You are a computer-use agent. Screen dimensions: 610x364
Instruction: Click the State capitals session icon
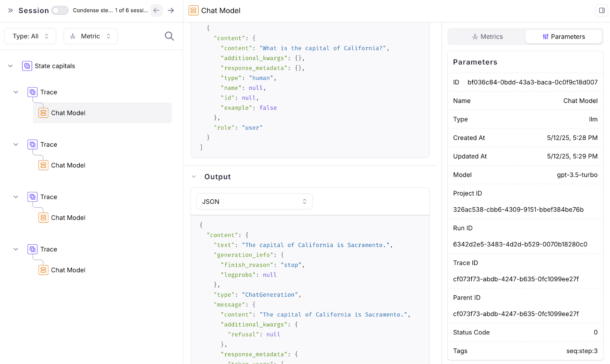(27, 66)
